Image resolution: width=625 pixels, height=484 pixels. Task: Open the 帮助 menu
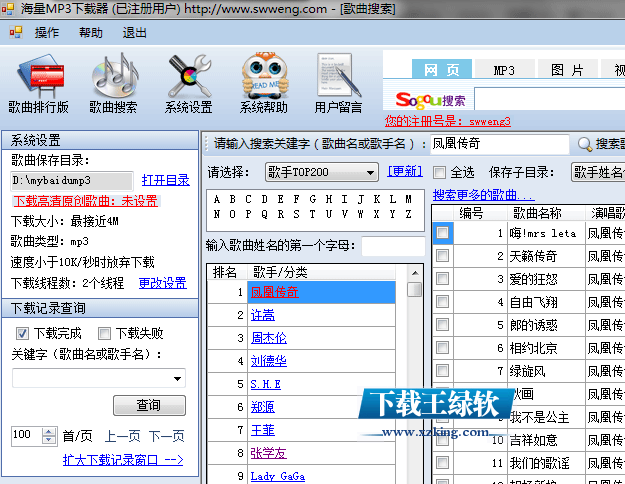tap(90, 33)
